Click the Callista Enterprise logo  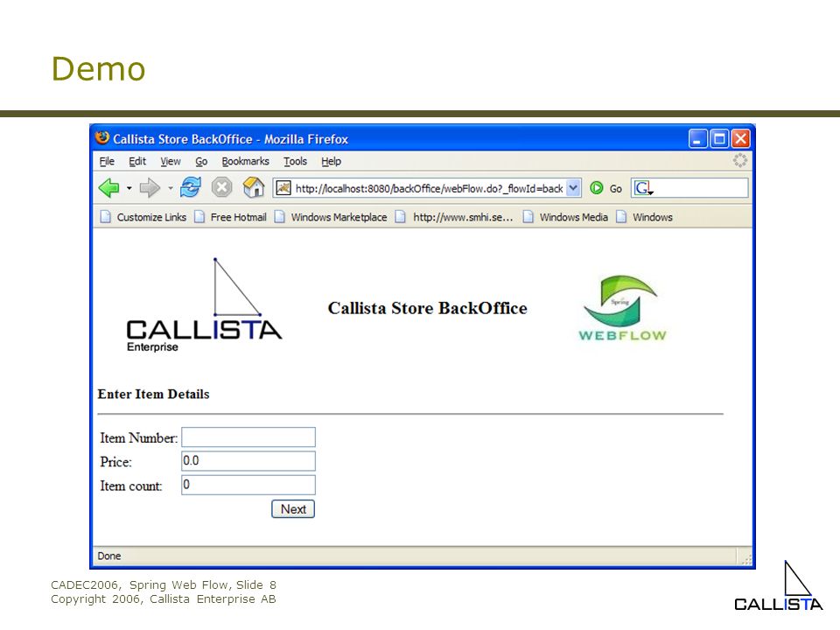pos(204,304)
